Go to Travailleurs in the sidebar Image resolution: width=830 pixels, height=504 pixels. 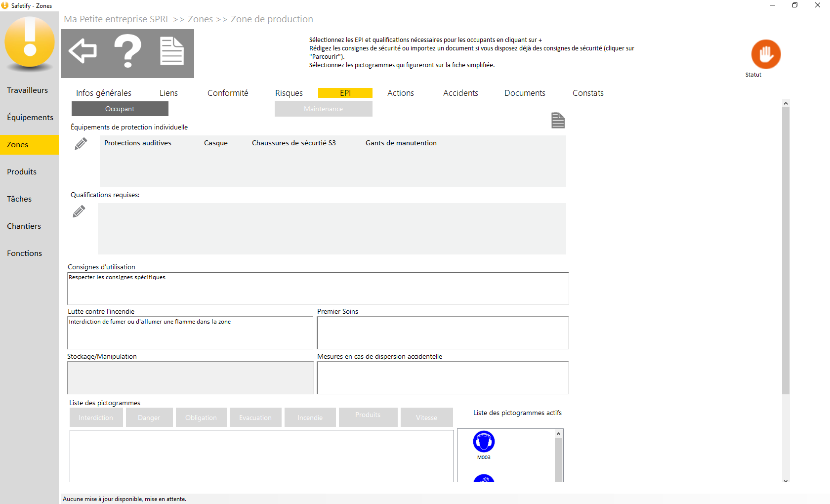(28, 90)
